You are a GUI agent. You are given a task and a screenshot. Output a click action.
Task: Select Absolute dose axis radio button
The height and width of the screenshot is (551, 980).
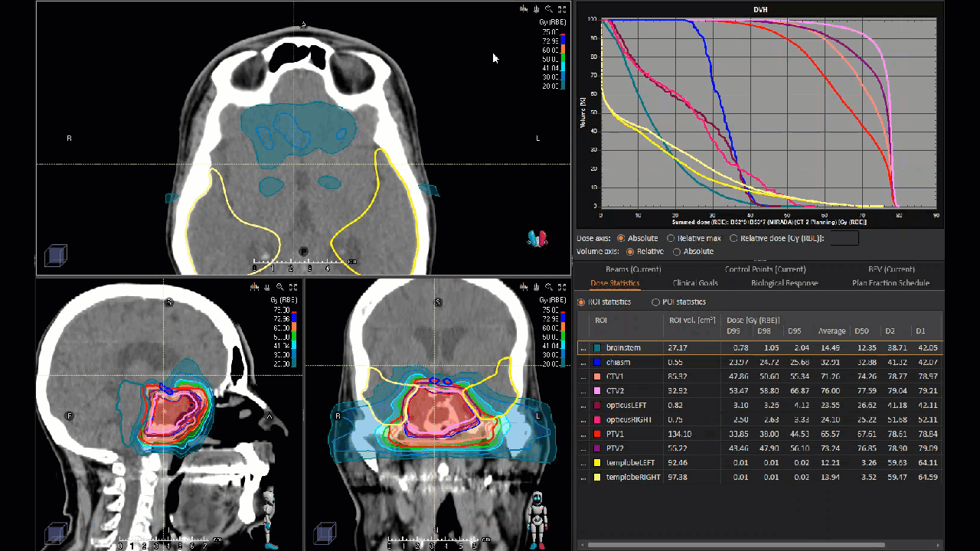[621, 238]
